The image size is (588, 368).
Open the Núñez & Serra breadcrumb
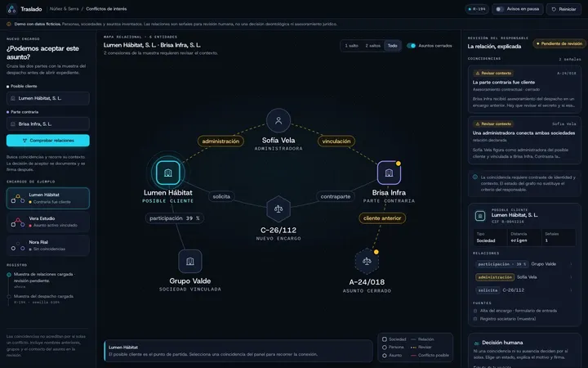(x=65, y=9)
